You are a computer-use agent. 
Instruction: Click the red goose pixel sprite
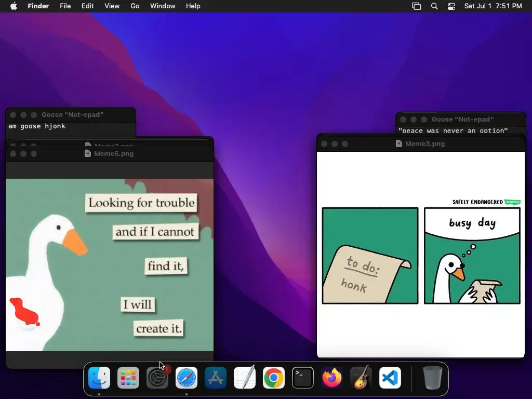[x=24, y=312]
